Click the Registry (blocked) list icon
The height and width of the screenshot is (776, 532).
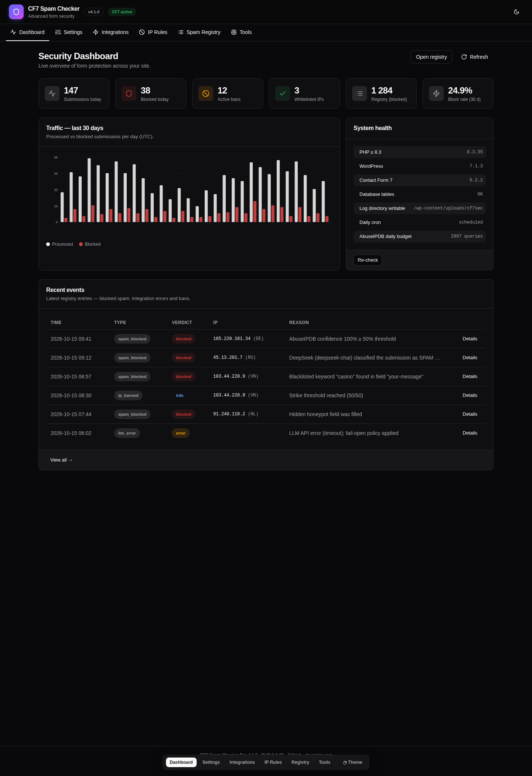359,93
